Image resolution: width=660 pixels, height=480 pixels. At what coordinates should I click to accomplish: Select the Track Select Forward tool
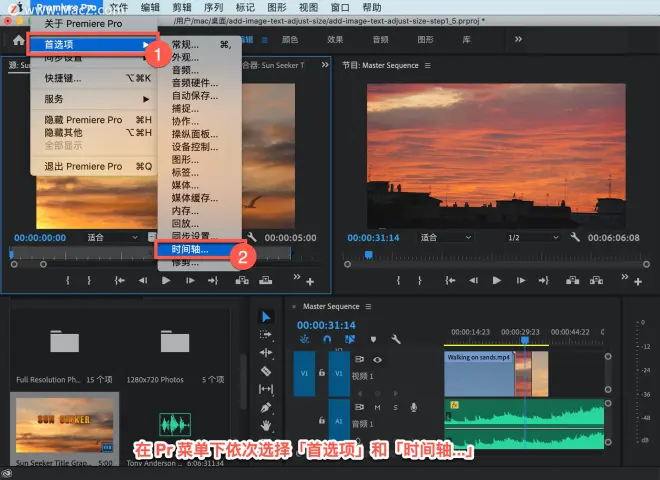tap(266, 335)
